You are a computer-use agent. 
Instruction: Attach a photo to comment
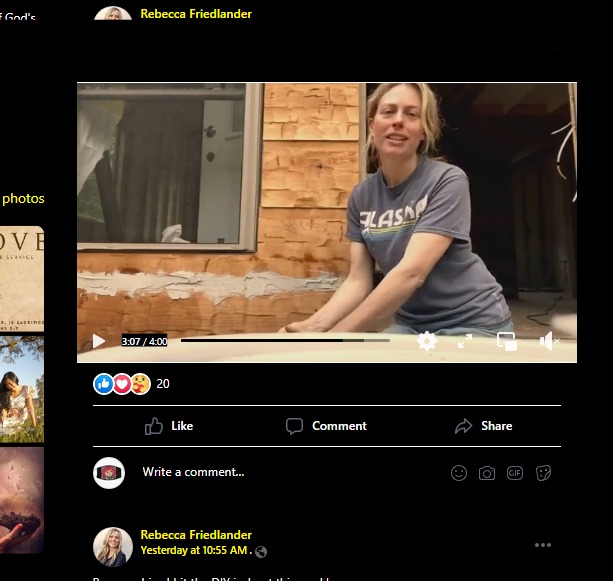pos(487,473)
